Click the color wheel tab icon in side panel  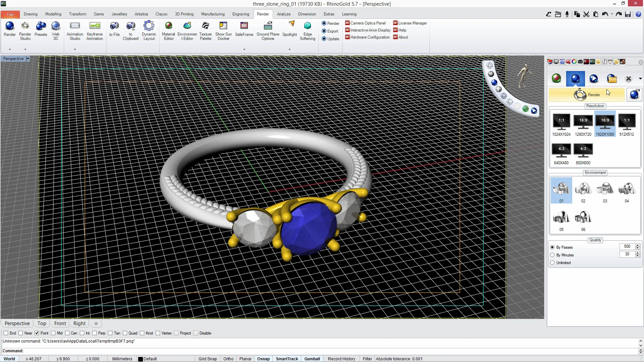pyautogui.click(x=574, y=62)
